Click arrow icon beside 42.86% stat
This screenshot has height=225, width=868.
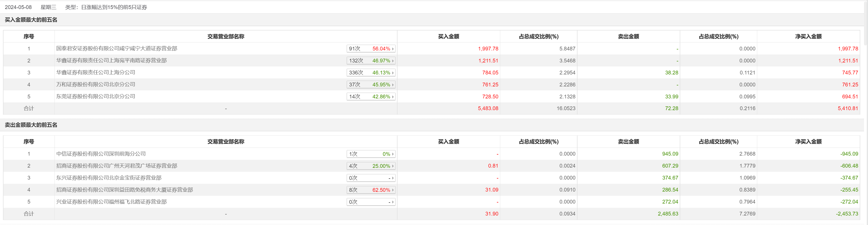pos(393,97)
